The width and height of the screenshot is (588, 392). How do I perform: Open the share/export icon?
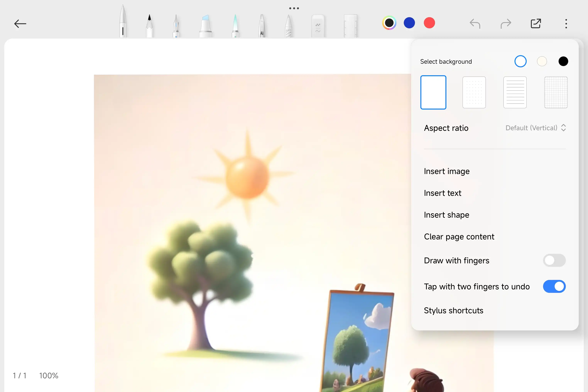coord(536,24)
